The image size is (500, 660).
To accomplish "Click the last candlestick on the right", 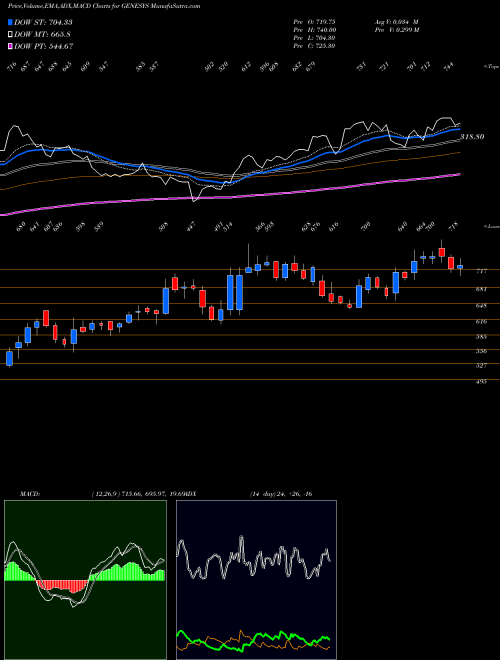I will [x=460, y=267].
